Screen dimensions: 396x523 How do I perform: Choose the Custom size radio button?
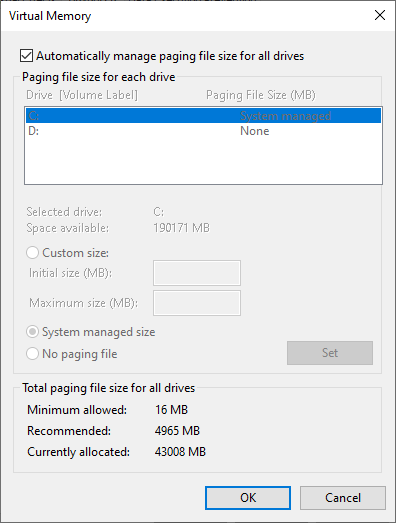click(32, 253)
